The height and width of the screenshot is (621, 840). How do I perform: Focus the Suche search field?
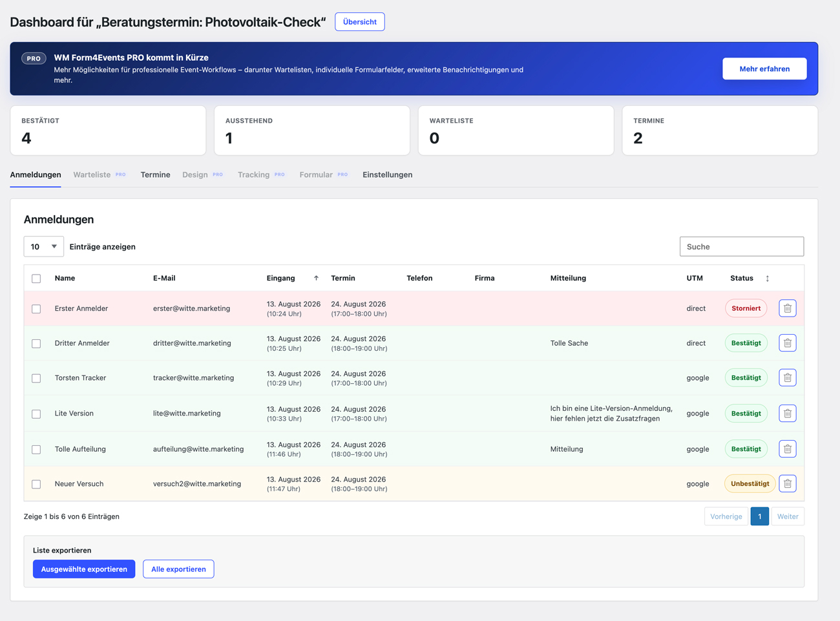(742, 246)
